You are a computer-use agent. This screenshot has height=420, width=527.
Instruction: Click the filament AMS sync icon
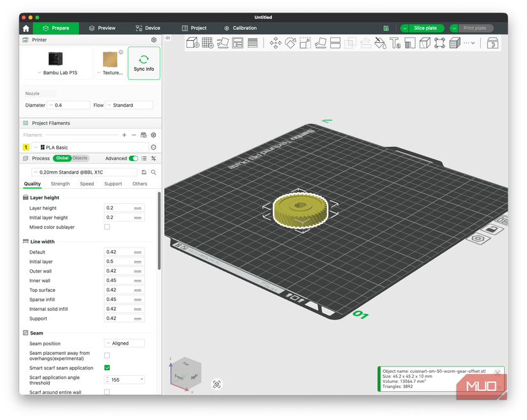point(144,135)
